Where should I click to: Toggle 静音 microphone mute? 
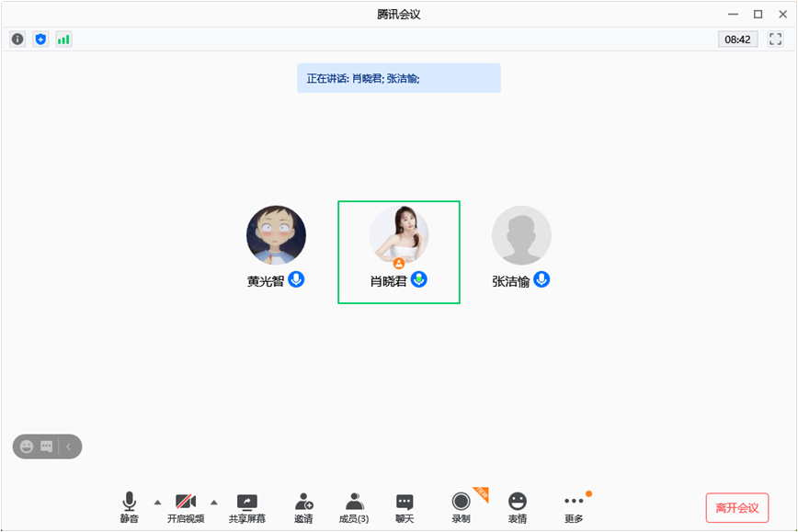129,507
